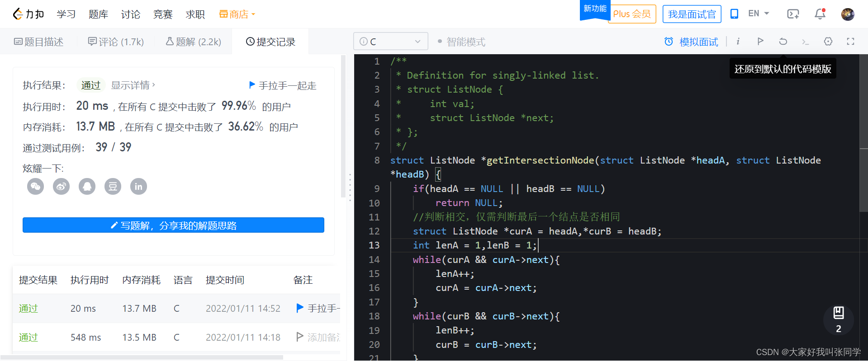Switch to the 题解 (2.2k) tab

(x=193, y=42)
